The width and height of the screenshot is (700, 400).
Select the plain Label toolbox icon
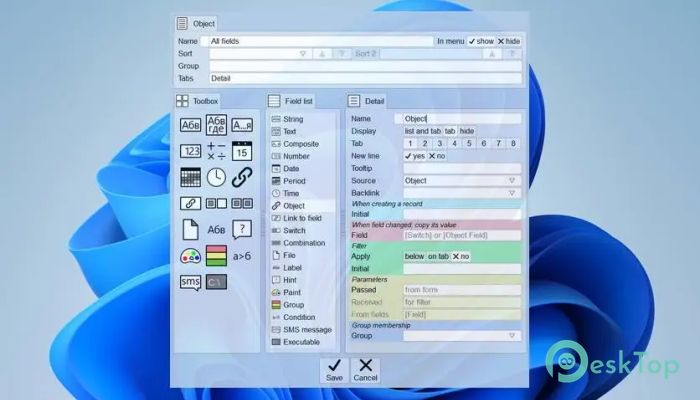(216, 229)
